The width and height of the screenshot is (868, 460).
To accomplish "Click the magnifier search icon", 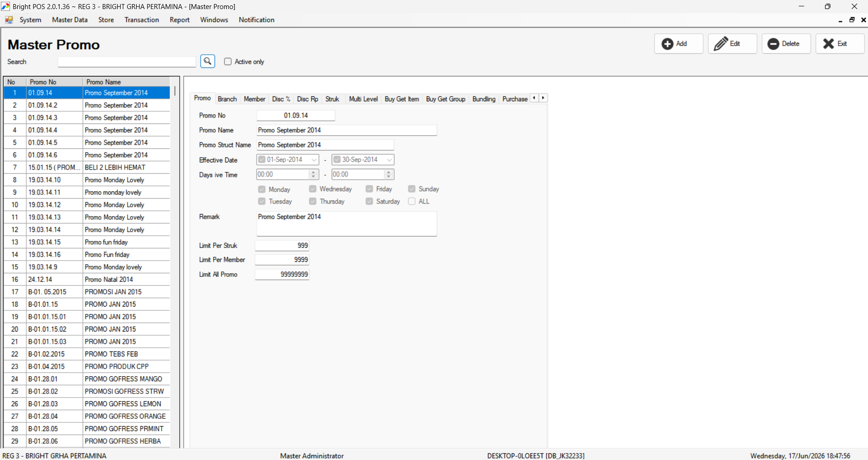I will (208, 61).
